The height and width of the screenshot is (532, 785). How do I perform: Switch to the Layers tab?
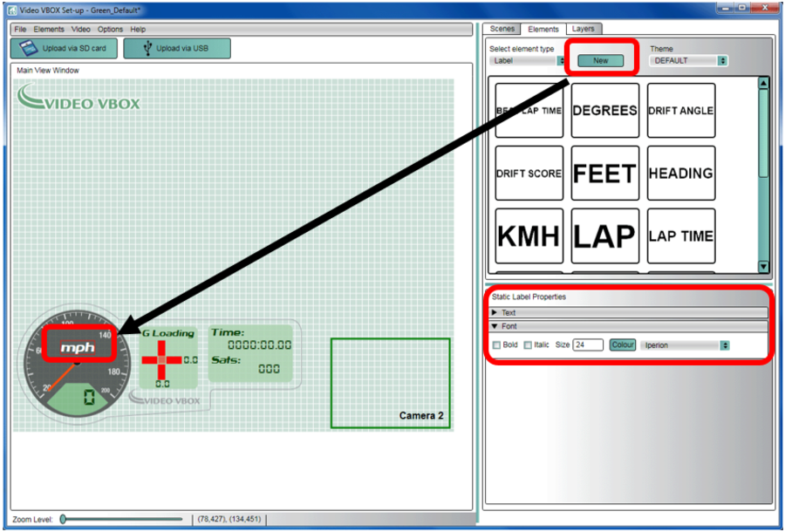(x=583, y=29)
